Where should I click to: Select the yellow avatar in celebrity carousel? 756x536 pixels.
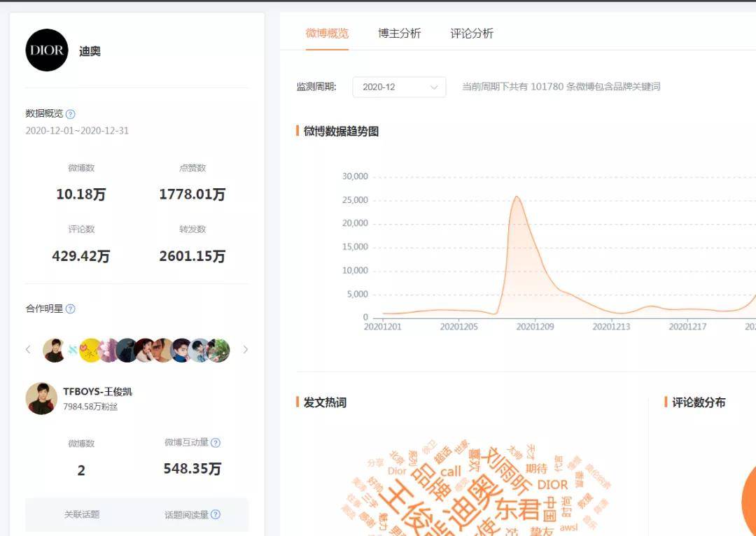coord(90,350)
